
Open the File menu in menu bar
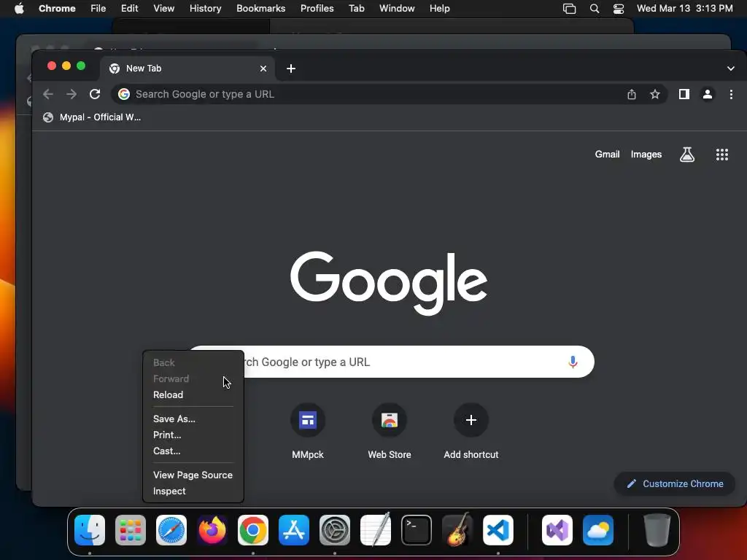click(98, 9)
